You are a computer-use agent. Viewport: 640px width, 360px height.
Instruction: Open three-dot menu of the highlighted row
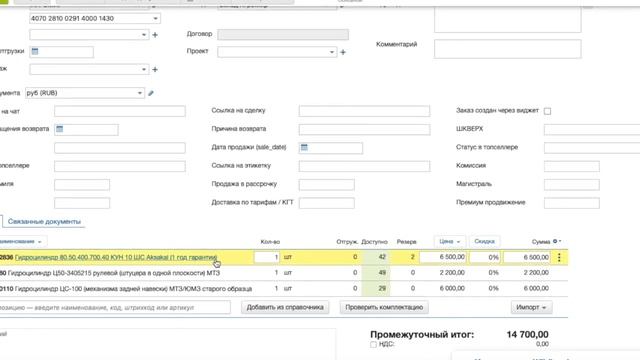coord(559,257)
